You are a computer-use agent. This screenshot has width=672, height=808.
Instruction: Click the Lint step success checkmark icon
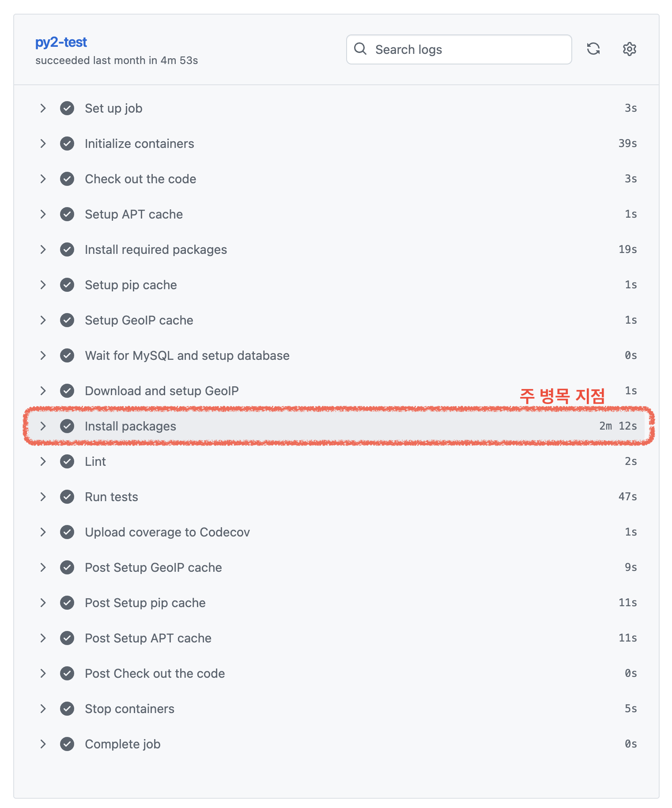67,461
